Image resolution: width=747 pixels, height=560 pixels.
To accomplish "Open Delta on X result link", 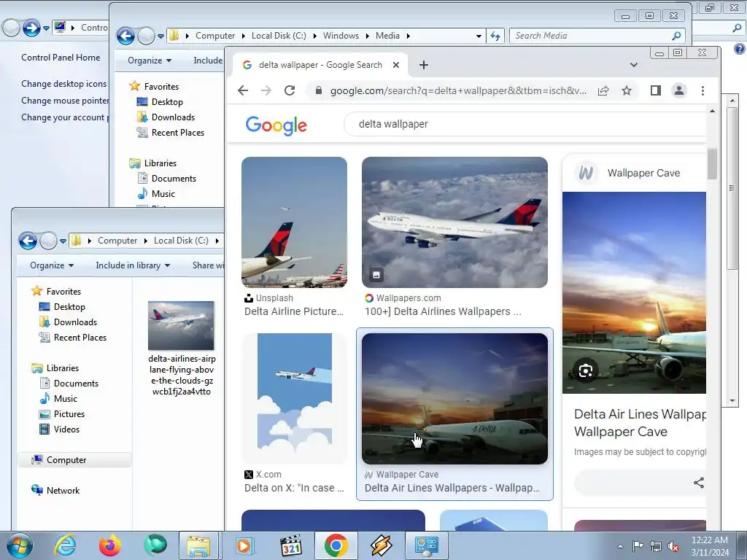I will [294, 488].
